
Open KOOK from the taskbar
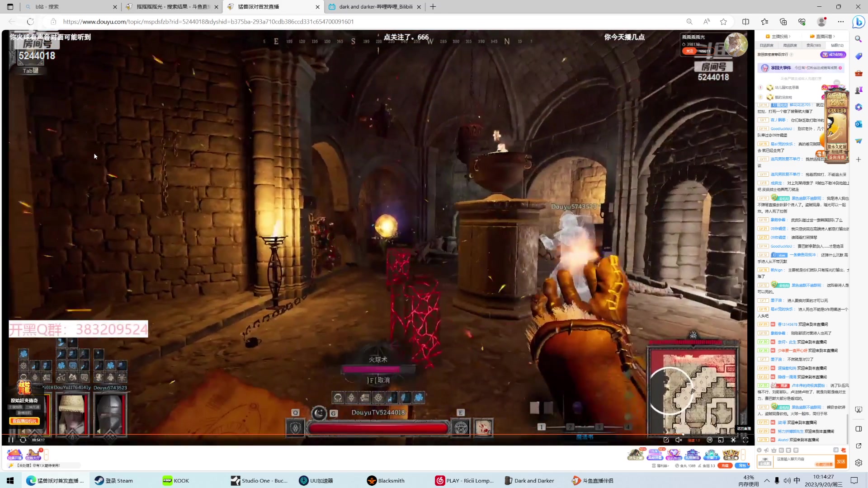(176, 481)
